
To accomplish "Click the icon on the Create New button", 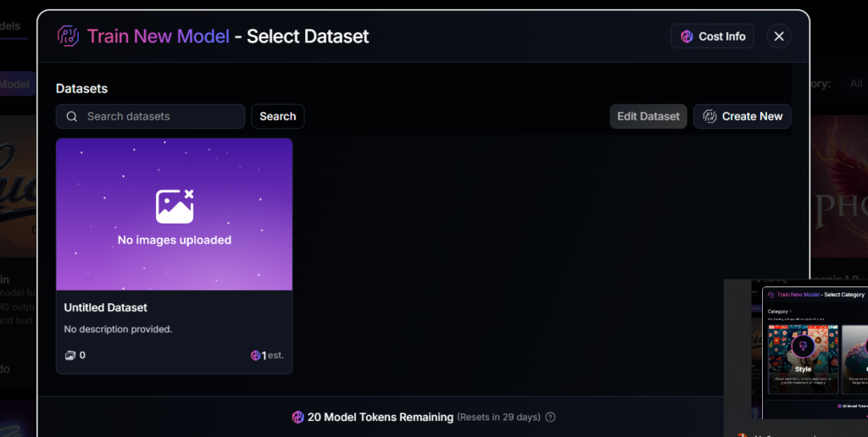I will tap(710, 117).
